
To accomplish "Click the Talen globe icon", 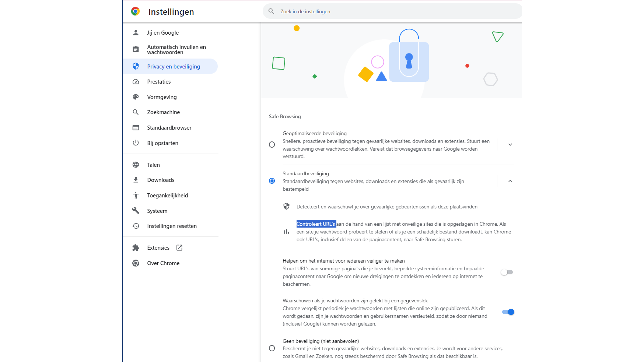I will 136,165.
